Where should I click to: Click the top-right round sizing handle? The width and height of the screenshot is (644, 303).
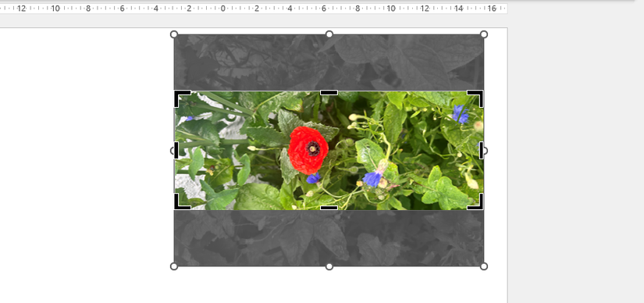(x=484, y=34)
